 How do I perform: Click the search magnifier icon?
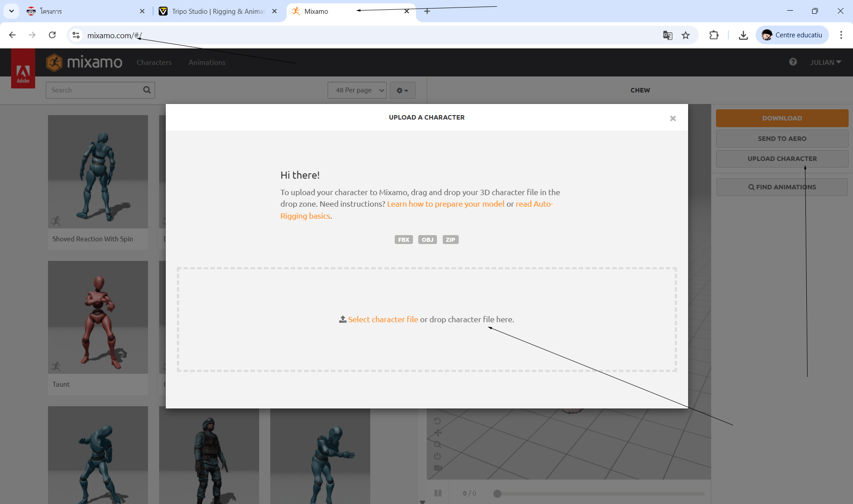[x=147, y=90]
